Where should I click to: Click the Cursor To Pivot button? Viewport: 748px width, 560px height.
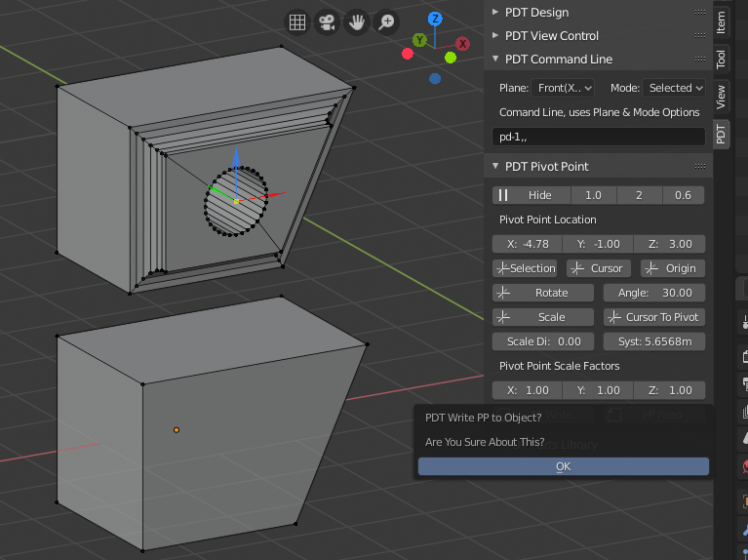tap(653, 317)
